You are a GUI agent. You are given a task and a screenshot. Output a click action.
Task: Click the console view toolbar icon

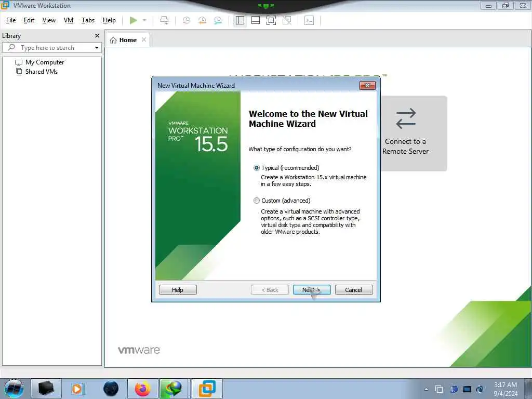[309, 20]
